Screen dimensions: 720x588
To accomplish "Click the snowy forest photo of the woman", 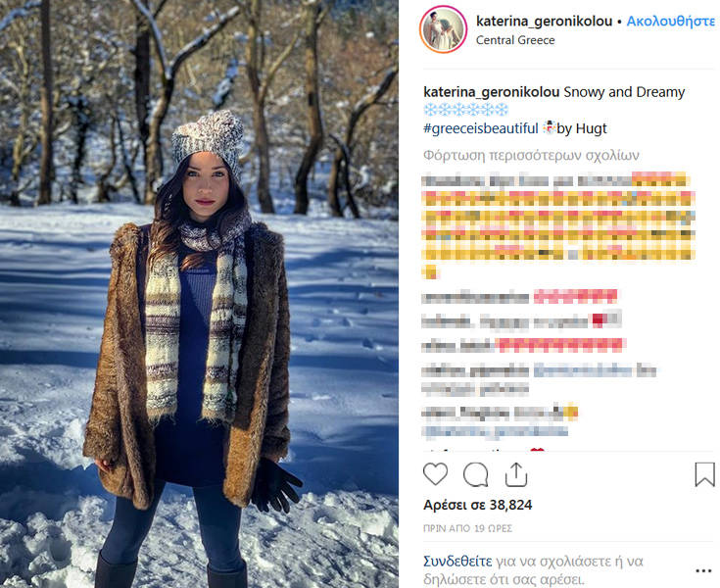I will (199, 294).
